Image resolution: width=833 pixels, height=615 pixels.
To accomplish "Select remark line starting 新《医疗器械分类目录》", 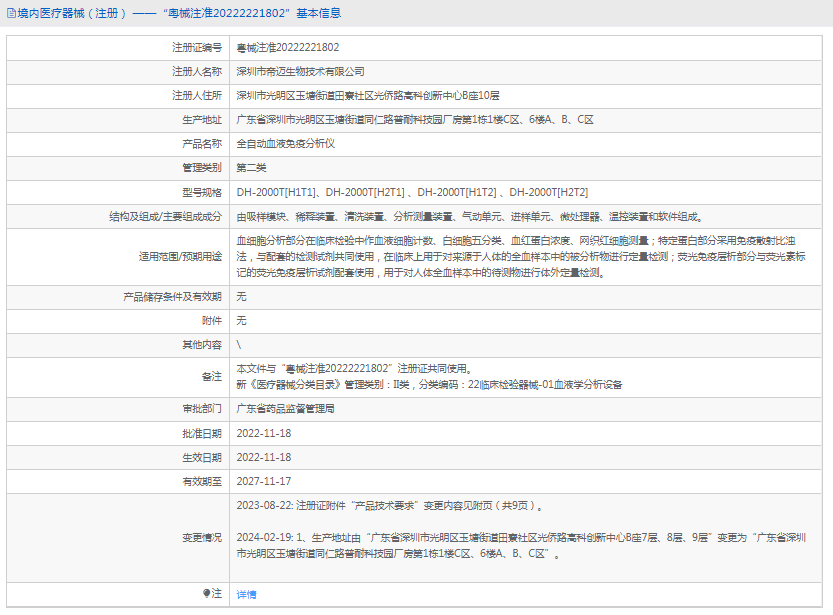I will (x=429, y=385).
